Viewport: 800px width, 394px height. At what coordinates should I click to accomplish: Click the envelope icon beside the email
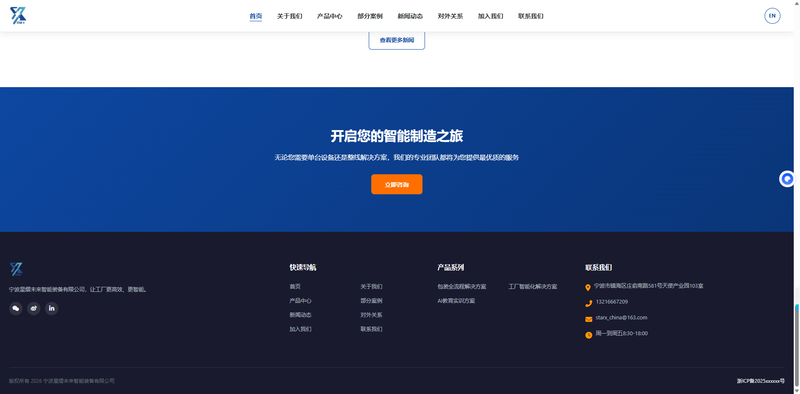pos(588,319)
